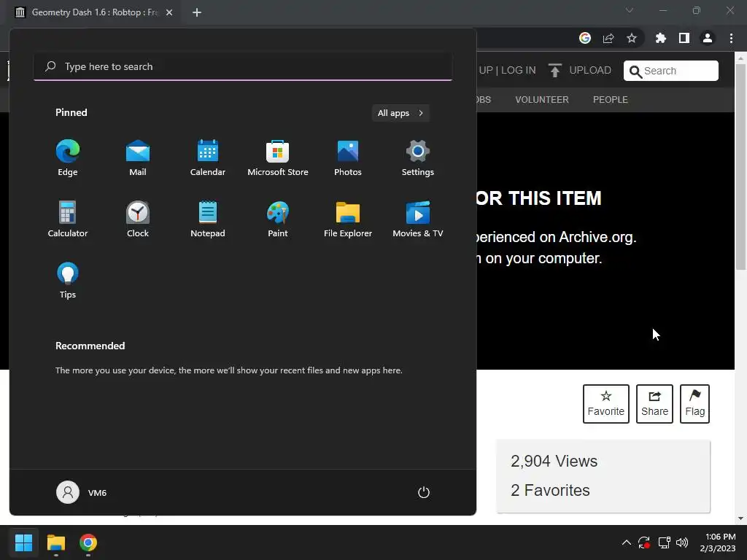This screenshot has width=747, height=560.
Task: Launch the Photos app
Action: pyautogui.click(x=348, y=158)
